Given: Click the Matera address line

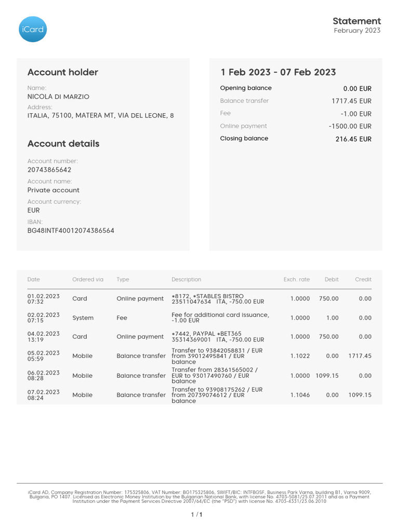Looking at the screenshot, I should [x=100, y=116].
